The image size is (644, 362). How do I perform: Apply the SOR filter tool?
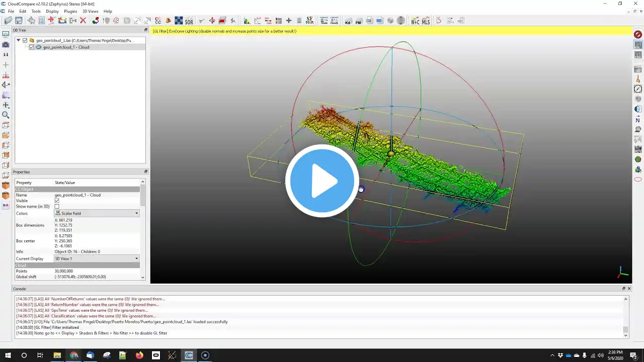pos(189,21)
